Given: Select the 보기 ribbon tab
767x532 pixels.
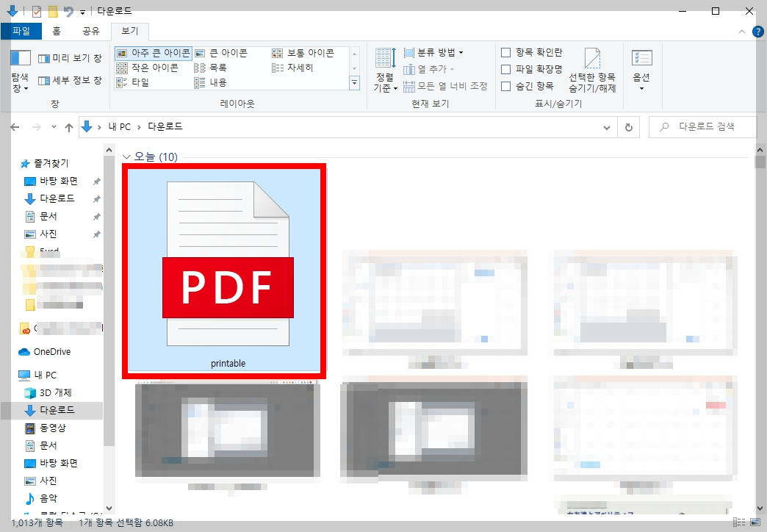Looking at the screenshot, I should click(129, 31).
